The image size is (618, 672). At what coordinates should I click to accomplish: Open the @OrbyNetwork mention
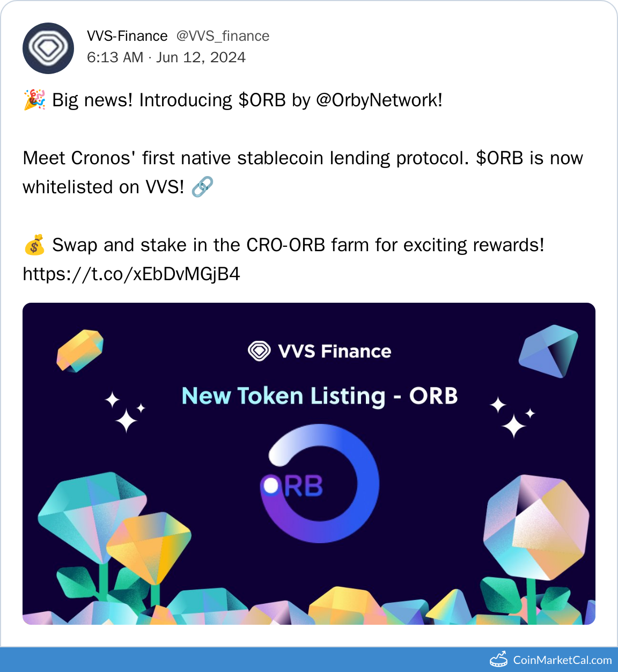[379, 100]
